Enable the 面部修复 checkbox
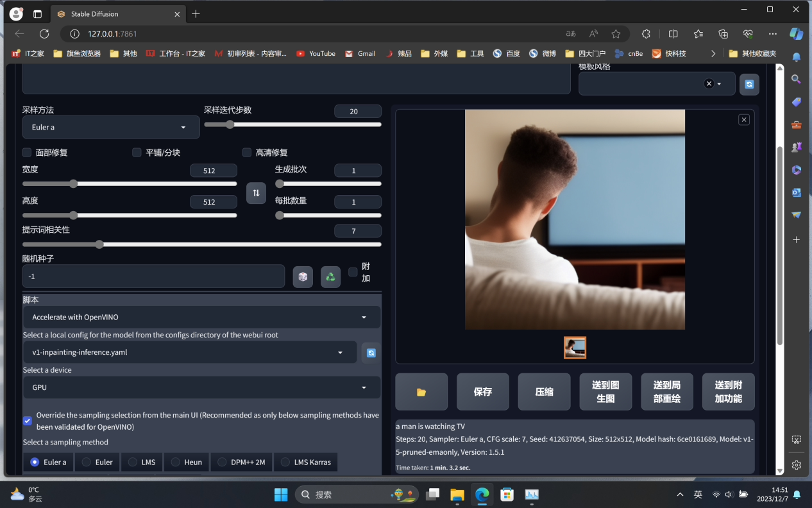Image resolution: width=812 pixels, height=508 pixels. (27, 153)
